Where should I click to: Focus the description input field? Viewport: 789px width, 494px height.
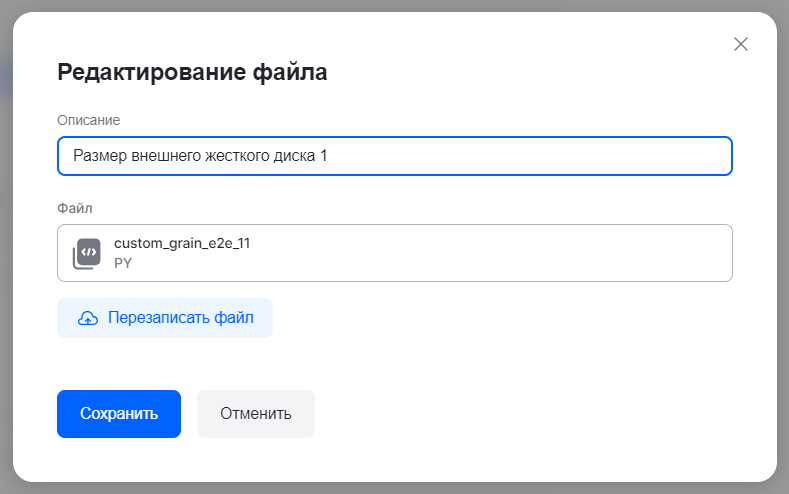[x=395, y=156]
